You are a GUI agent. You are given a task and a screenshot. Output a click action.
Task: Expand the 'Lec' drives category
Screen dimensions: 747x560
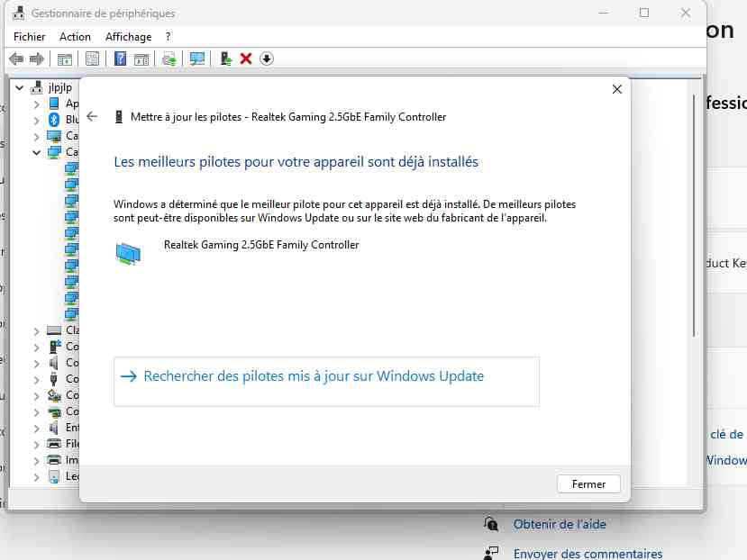click(37, 476)
